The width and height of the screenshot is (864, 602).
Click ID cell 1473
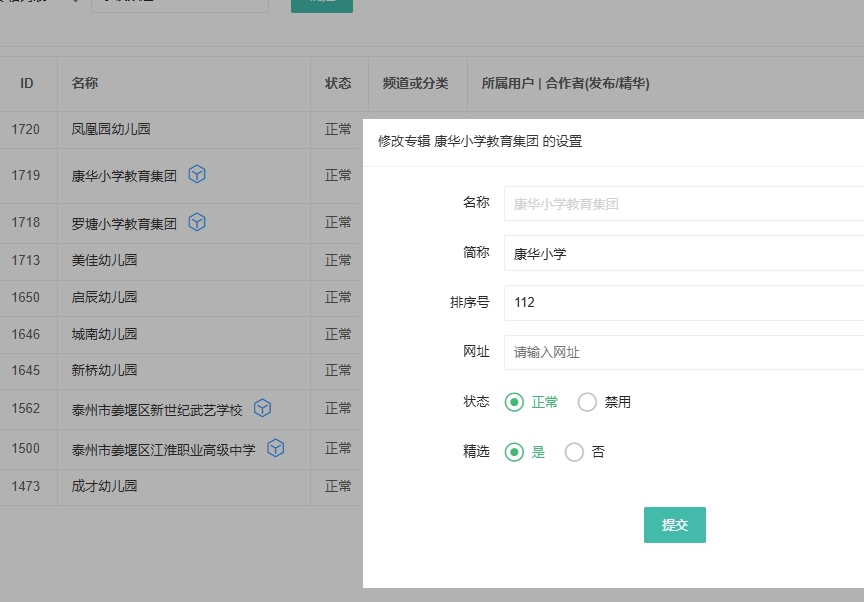pyautogui.click(x=26, y=486)
